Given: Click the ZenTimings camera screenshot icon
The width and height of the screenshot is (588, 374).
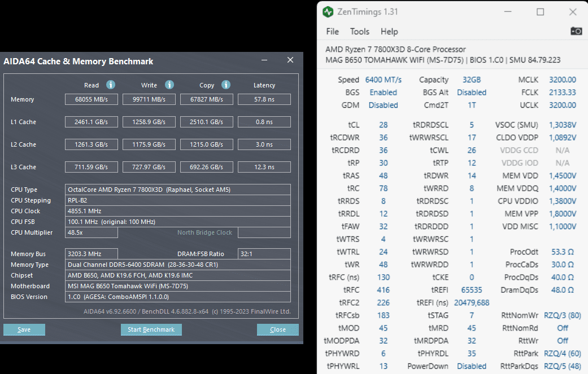Looking at the screenshot, I should (576, 31).
